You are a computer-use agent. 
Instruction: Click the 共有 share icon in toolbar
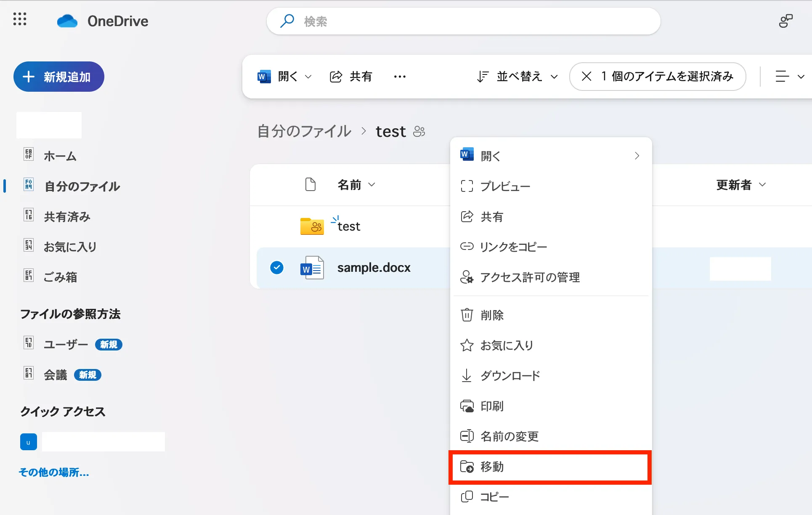click(336, 77)
